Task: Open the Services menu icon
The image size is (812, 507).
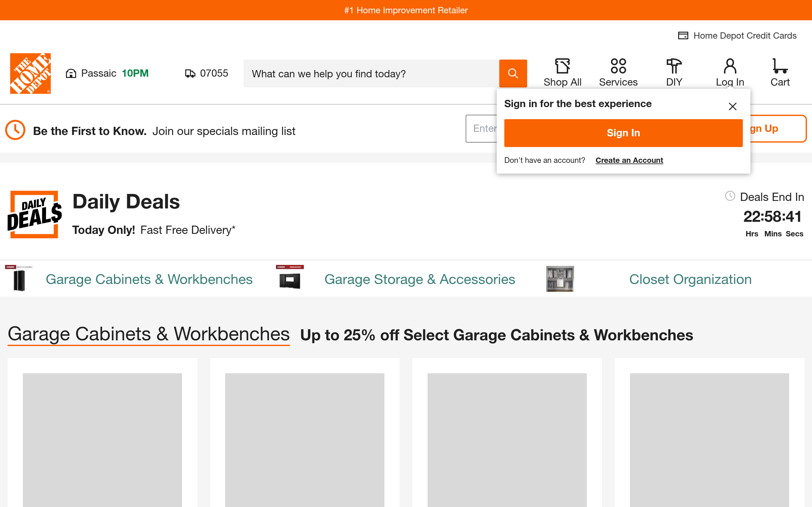Action: coord(618,66)
